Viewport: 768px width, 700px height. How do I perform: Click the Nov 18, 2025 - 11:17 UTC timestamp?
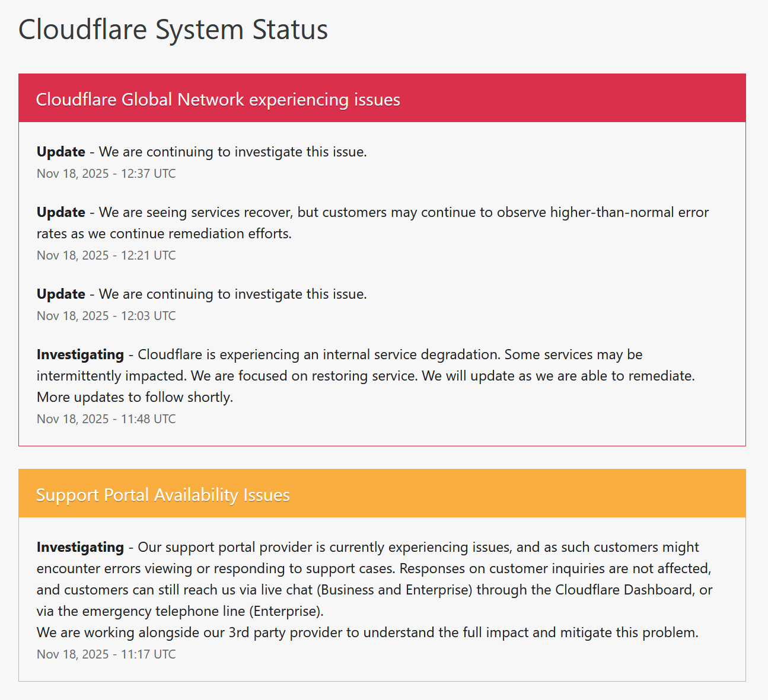coord(106,654)
